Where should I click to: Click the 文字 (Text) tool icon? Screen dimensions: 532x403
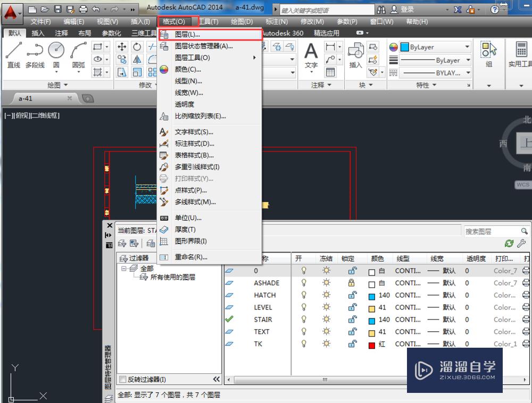coord(310,51)
